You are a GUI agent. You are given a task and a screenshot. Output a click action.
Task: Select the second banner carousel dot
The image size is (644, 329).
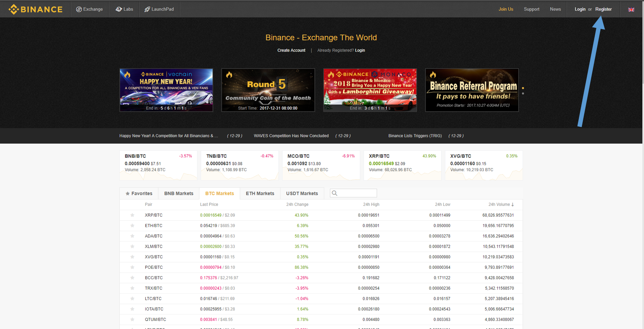[x=523, y=93]
